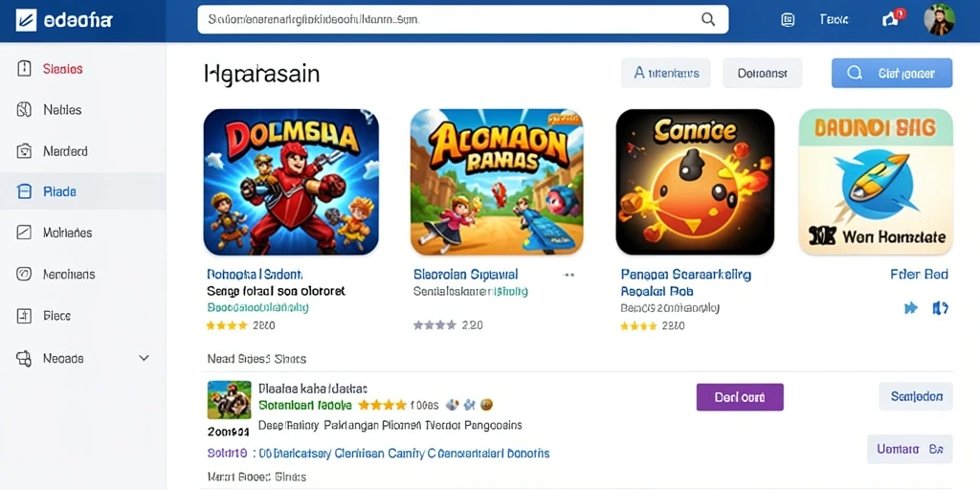Click the Molriaries sidebar icon
This screenshot has height=490, width=980.
pyautogui.click(x=24, y=233)
